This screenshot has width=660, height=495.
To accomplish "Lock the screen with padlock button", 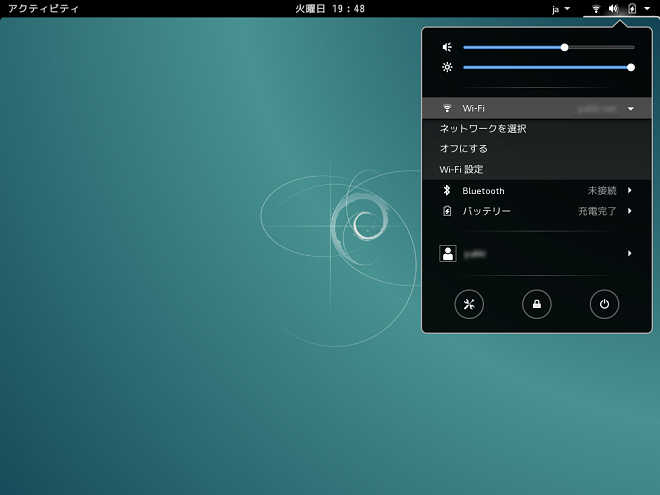I will coord(537,304).
